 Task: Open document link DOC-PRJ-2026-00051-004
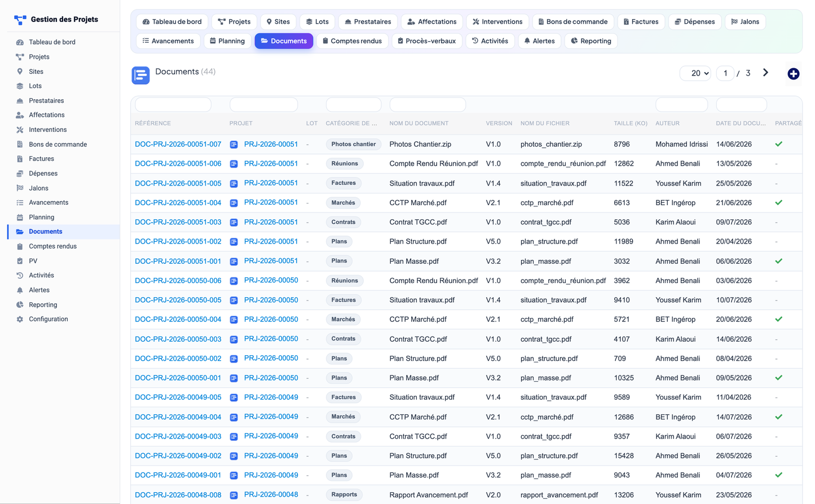tap(178, 203)
